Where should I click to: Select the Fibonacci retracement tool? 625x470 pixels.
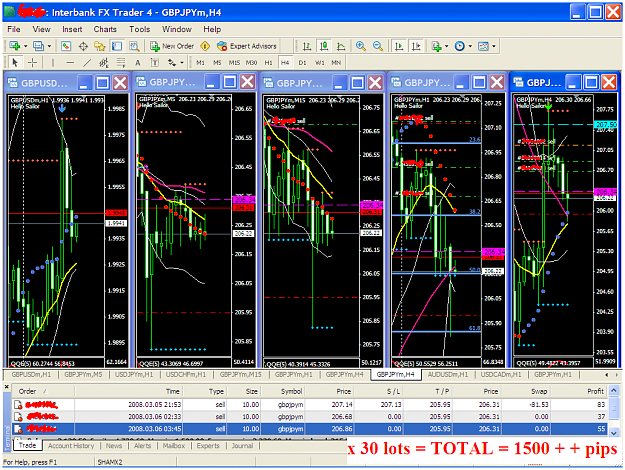tap(121, 63)
